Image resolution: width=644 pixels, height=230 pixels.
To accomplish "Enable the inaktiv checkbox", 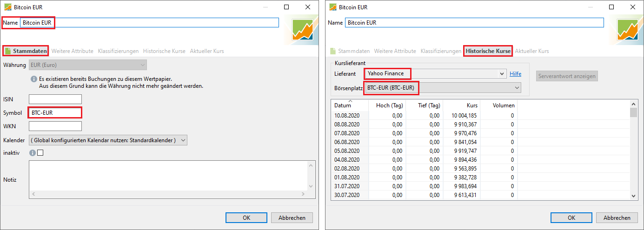I will tap(40, 152).
